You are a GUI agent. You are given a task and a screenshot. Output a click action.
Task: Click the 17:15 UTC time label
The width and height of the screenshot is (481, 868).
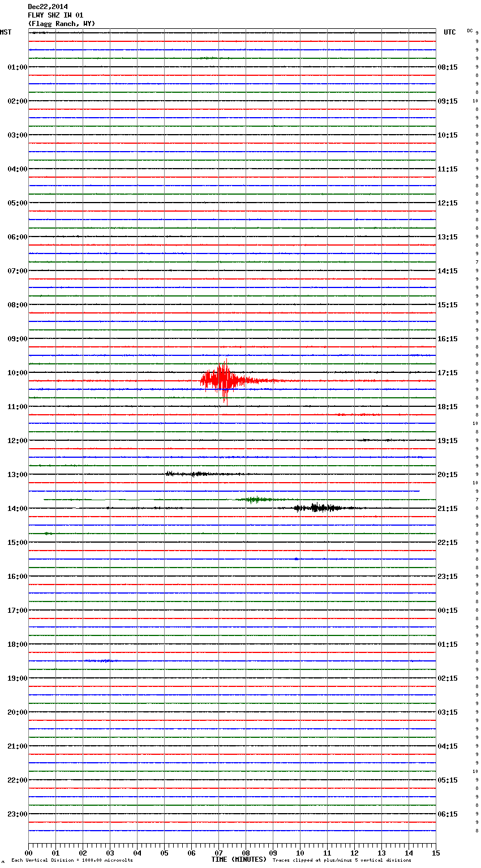(448, 373)
